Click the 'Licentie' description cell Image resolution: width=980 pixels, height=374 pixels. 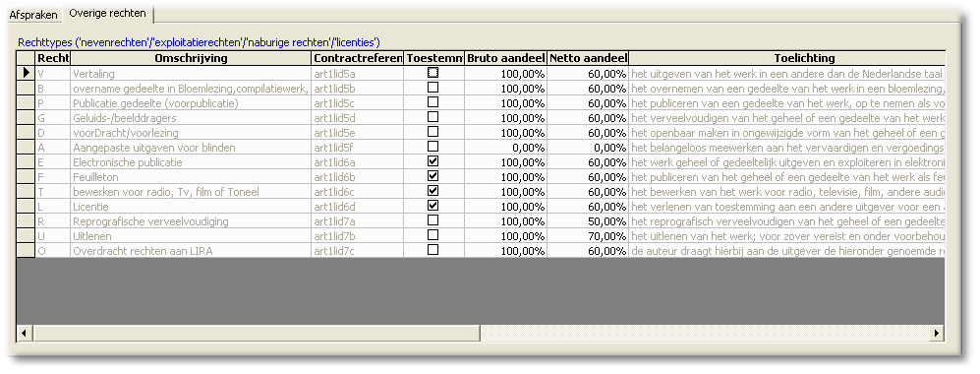pos(191,207)
